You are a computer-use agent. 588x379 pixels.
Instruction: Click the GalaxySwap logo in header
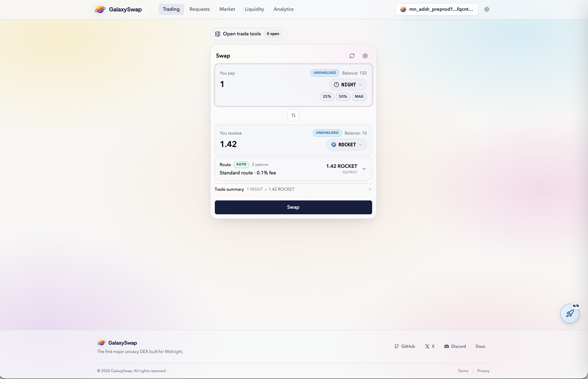[118, 9]
